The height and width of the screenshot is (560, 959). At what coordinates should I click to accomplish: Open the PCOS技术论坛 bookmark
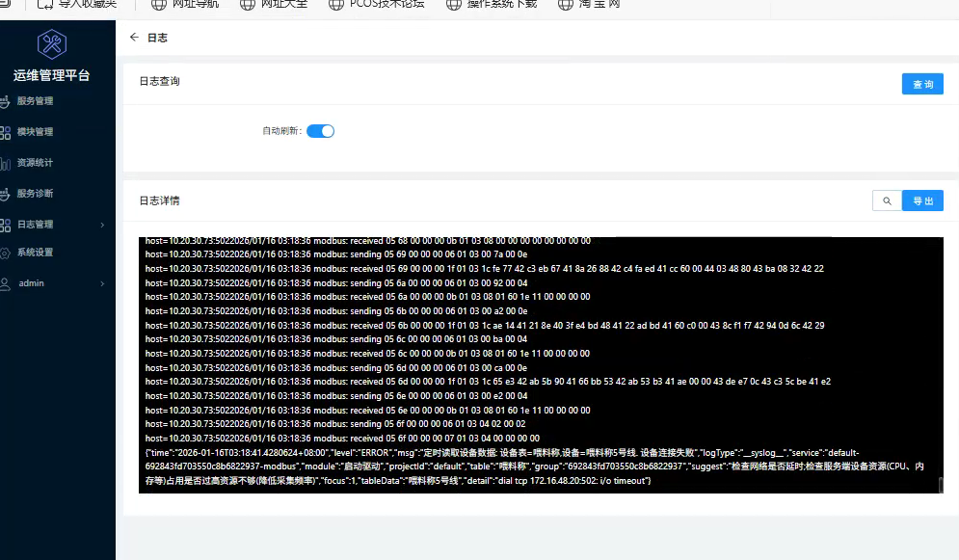pyautogui.click(x=374, y=4)
